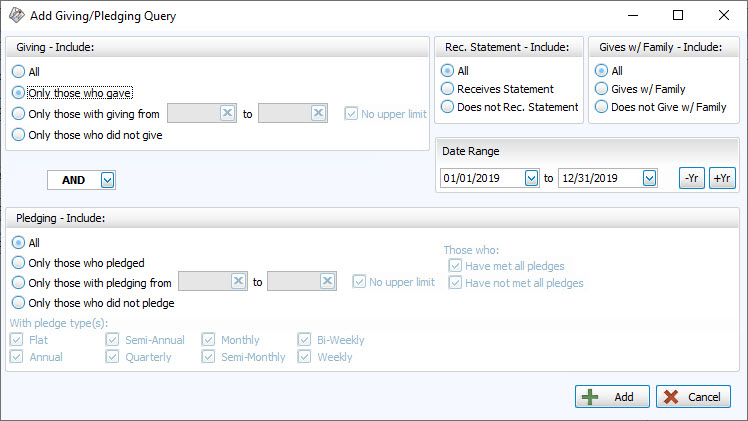This screenshot has width=748, height=421.
Task: Open the end date 12/31/2019 dropdown
Action: point(649,178)
